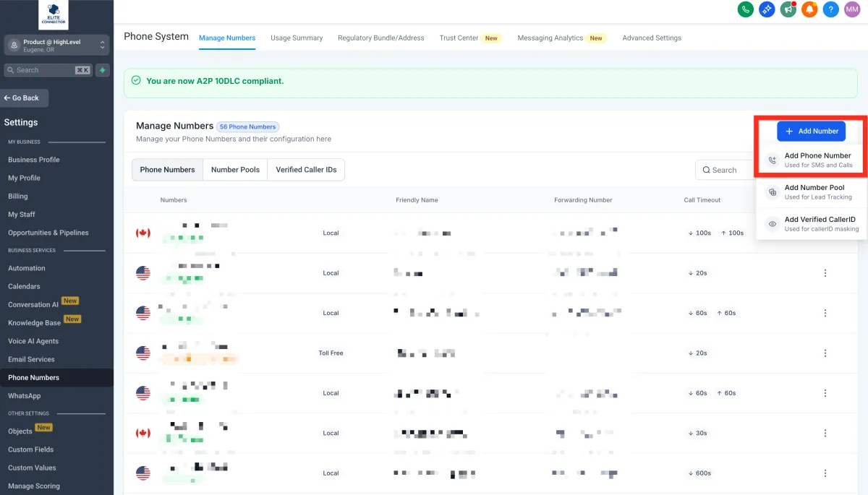The width and height of the screenshot is (868, 495).
Task: Click the Call Timeout column header
Action: pyautogui.click(x=702, y=200)
